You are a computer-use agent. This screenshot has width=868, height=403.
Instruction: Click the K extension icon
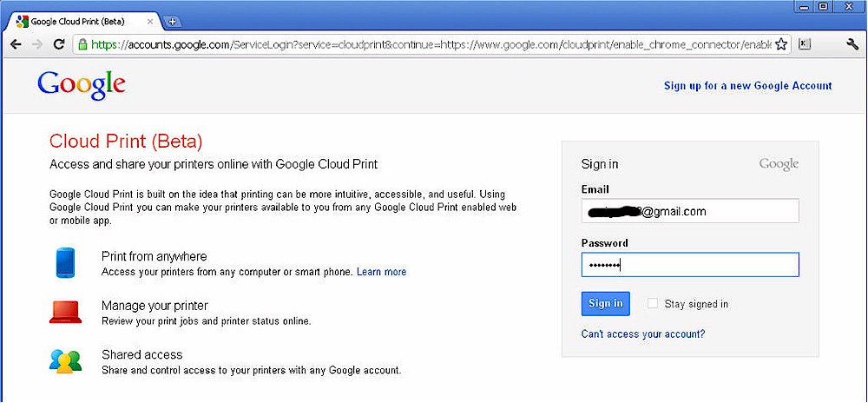point(805,44)
